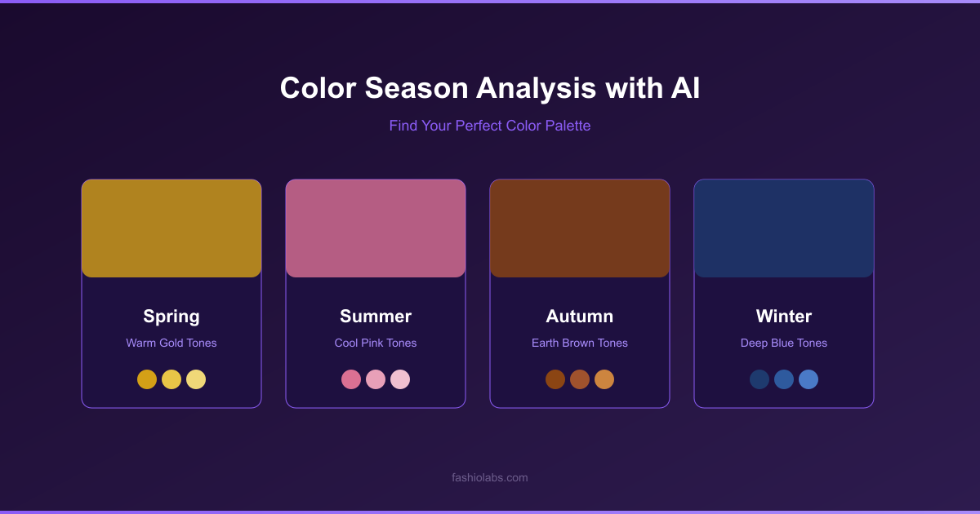
Task: Click the darkest brown Autumn swatch
Action: tap(555, 379)
